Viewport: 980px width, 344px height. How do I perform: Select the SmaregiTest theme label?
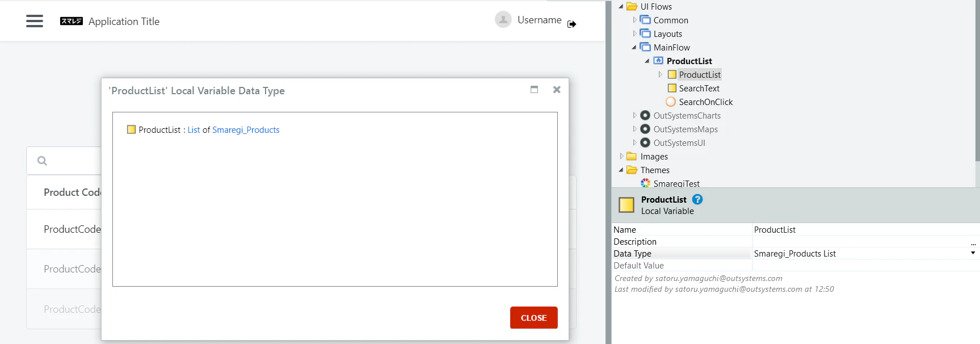tap(676, 183)
